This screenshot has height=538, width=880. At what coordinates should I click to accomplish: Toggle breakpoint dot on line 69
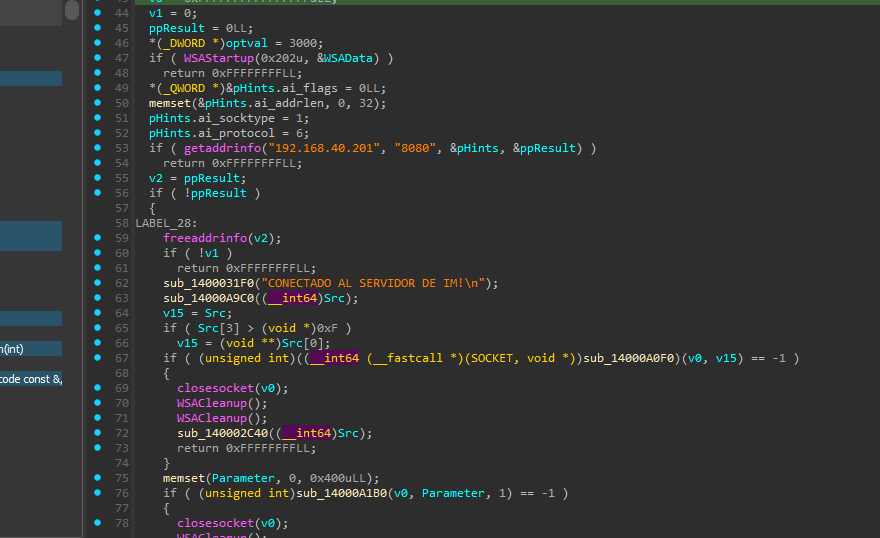[x=98, y=387]
